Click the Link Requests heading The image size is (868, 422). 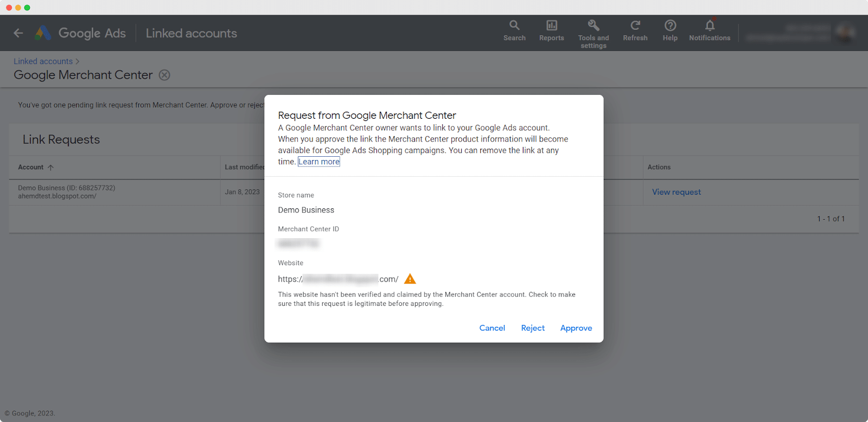[x=61, y=139]
